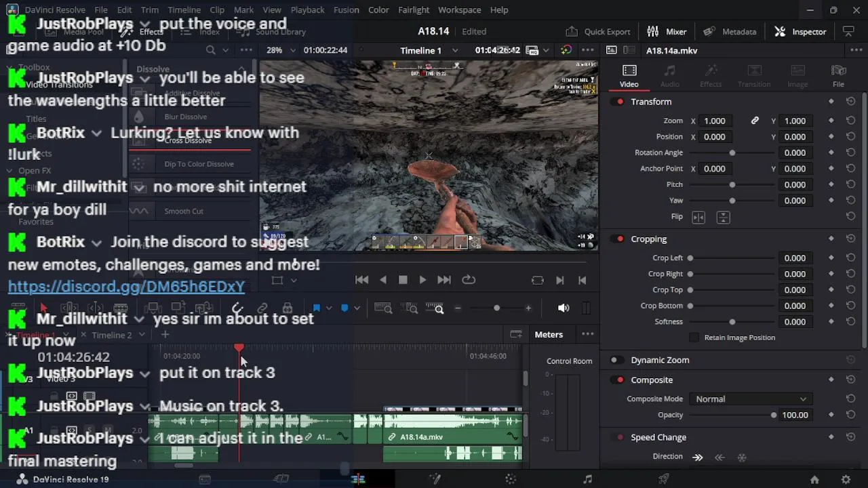Click the blue flag icon
Image resolution: width=868 pixels, height=488 pixels.
(x=316, y=308)
